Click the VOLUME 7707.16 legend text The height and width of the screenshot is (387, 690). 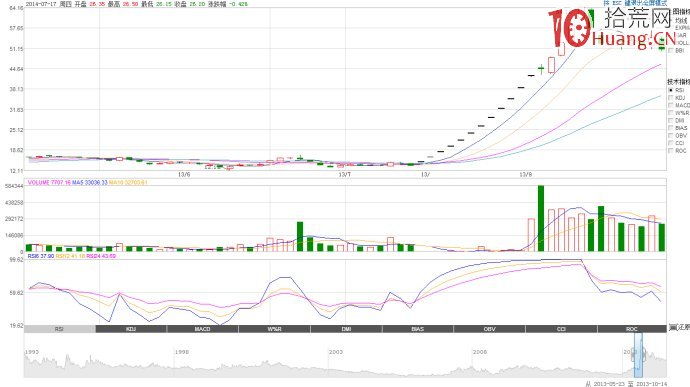(49, 182)
